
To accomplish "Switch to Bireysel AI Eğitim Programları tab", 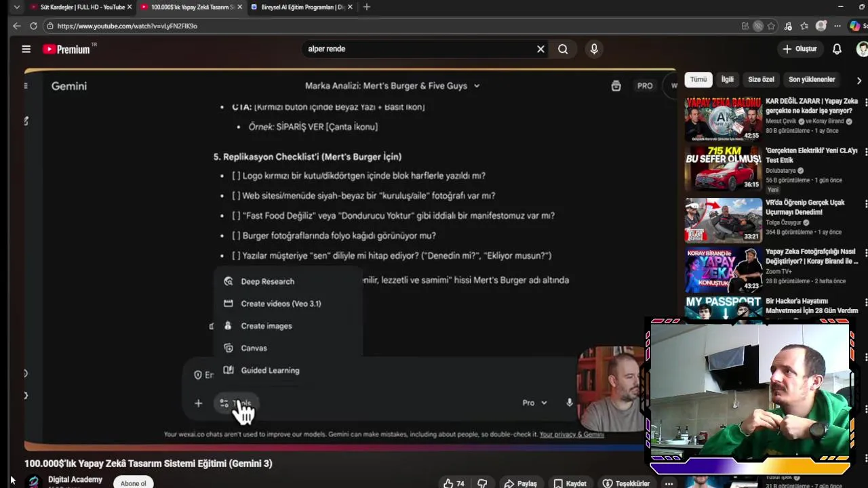I will [x=301, y=7].
